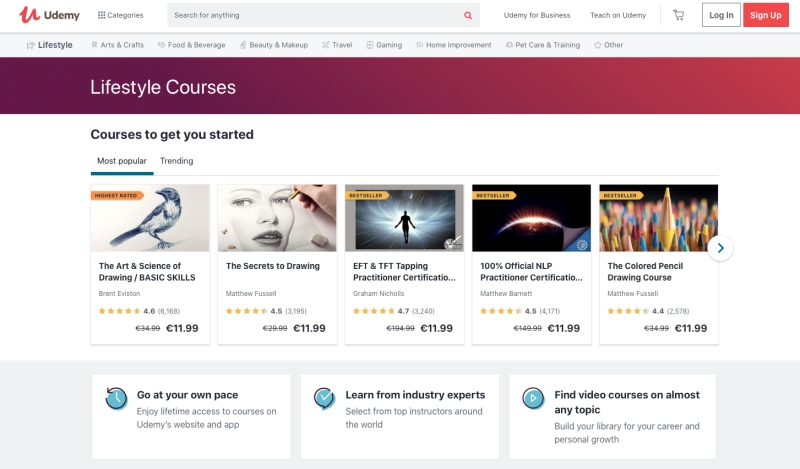Click the checkmark icon for industry experts

(324, 399)
